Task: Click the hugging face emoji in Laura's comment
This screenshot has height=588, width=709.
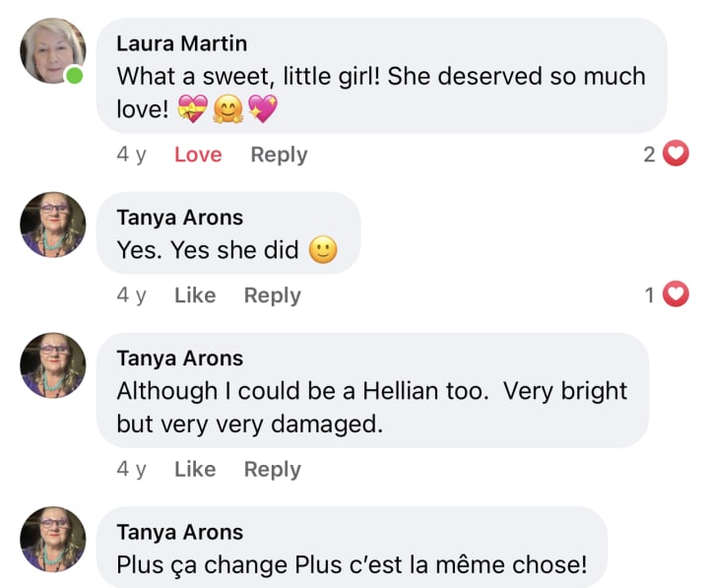Action: 227,108
